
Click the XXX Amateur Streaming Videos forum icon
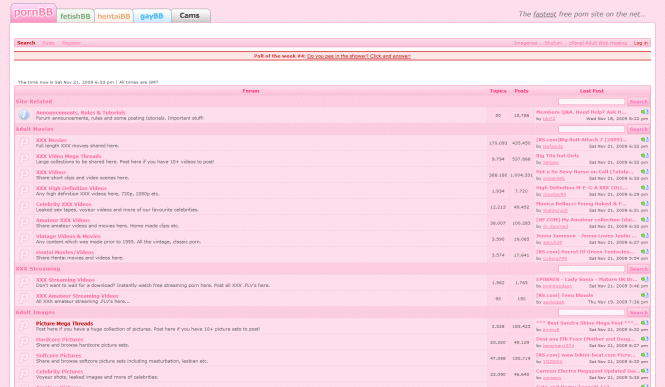(x=24, y=298)
